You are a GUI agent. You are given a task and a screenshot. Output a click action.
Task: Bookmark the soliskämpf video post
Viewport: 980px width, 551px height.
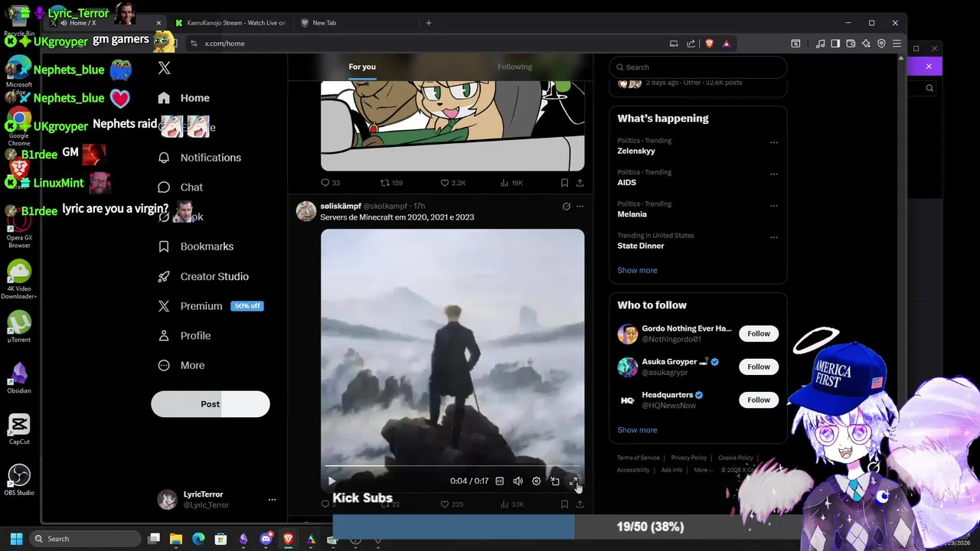pos(564,504)
